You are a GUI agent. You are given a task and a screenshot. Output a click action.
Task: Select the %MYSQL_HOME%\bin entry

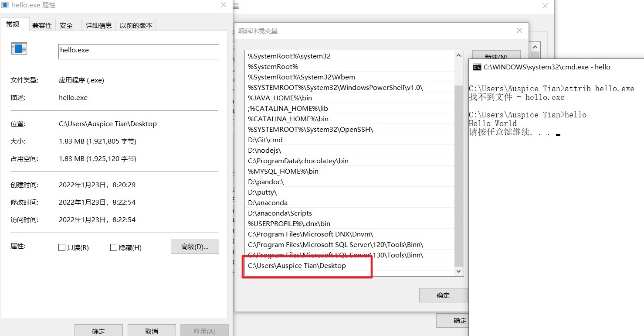coord(349,171)
